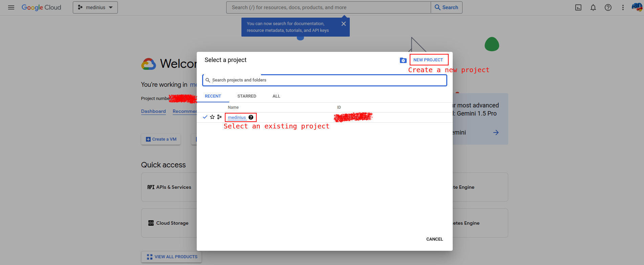
Task: Select the medinius project link
Action: coord(237,118)
